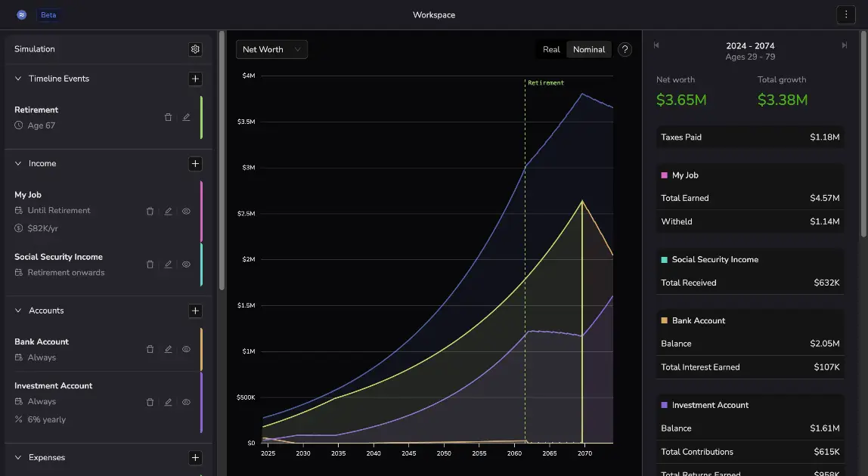This screenshot has height=476, width=868.
Task: Click the Retirement marker on chart
Action: pos(545,83)
